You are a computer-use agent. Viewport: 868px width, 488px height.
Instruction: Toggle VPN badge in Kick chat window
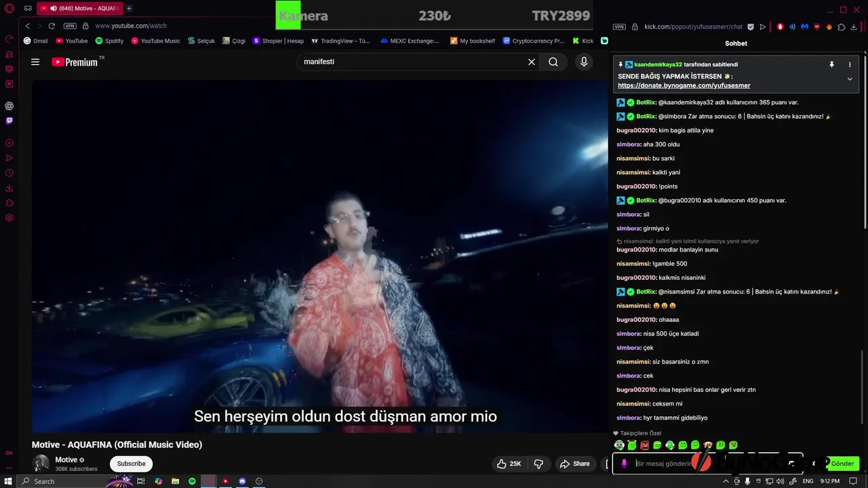coord(618,26)
